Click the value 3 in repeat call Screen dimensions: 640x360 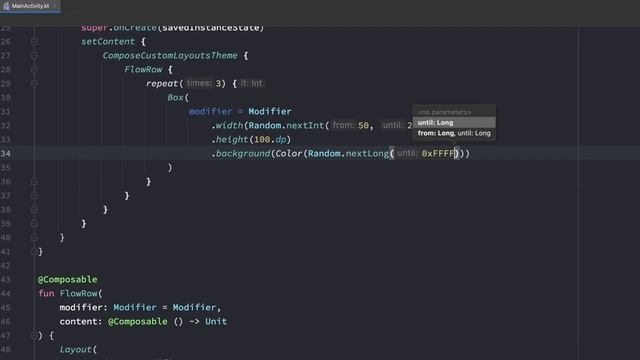(218, 84)
